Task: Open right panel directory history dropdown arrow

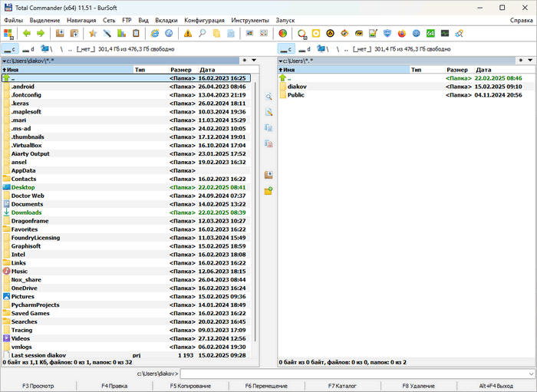Action: pyautogui.click(x=531, y=61)
